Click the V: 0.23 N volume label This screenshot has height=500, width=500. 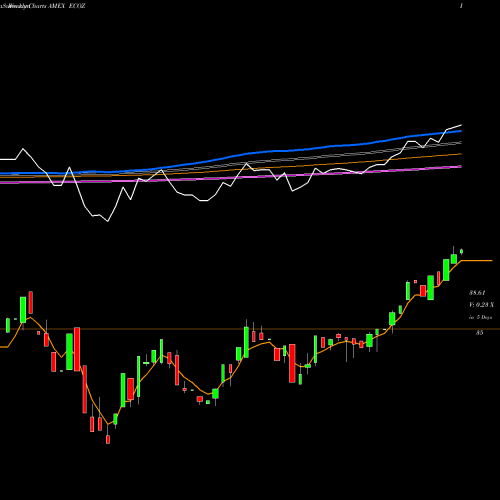(481, 305)
